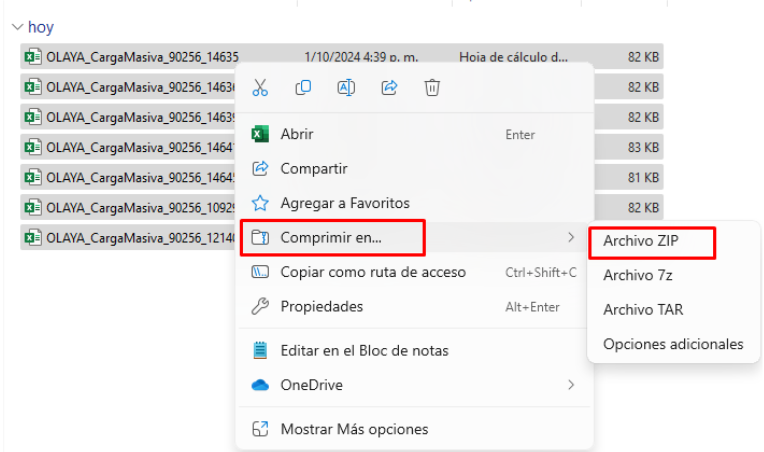764x452 pixels.
Task: Click the Cut scissors icon
Action: pyautogui.click(x=260, y=88)
